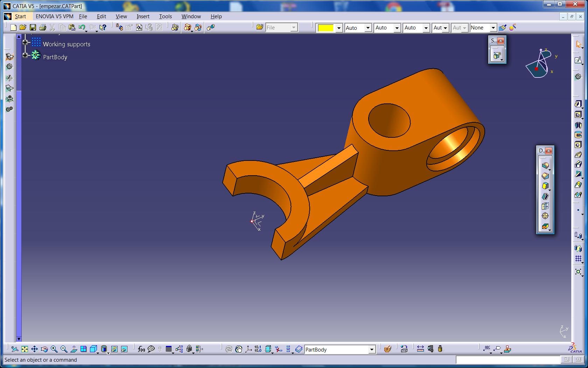588x368 pixels.
Task: Open the Tools menu
Action: [166, 16]
